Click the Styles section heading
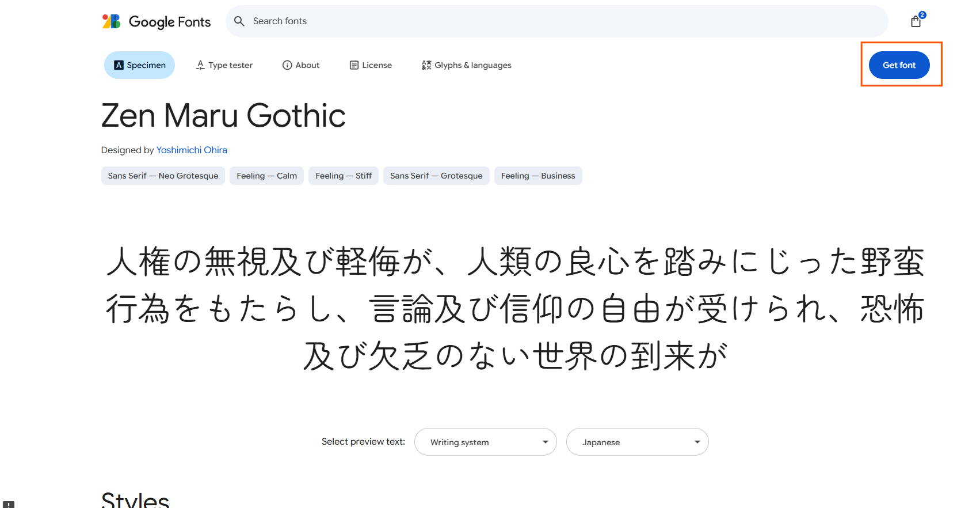This screenshot has height=508, width=980. 135,499
